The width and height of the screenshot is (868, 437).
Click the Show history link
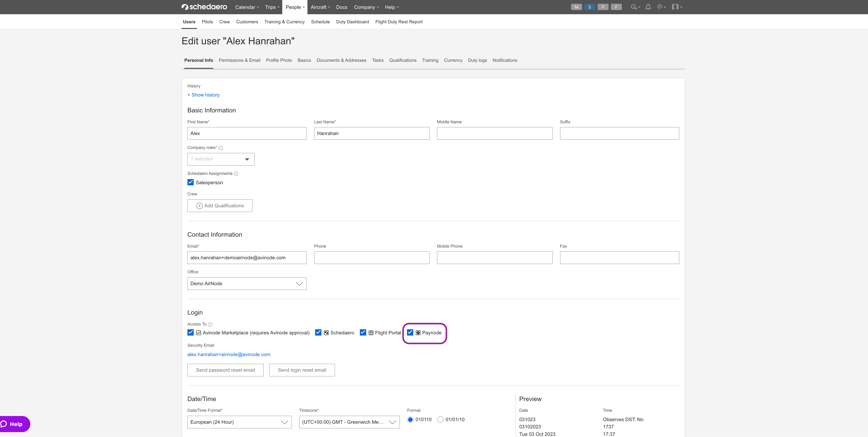pos(203,95)
